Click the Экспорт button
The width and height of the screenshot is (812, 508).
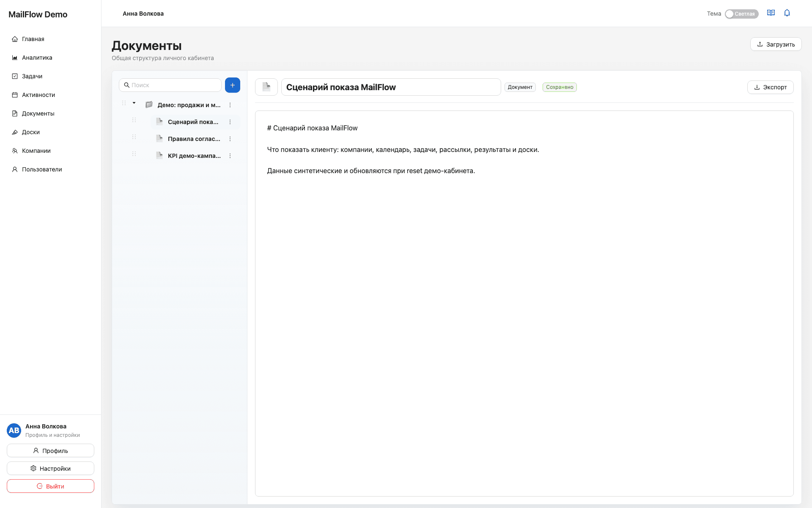pos(770,87)
